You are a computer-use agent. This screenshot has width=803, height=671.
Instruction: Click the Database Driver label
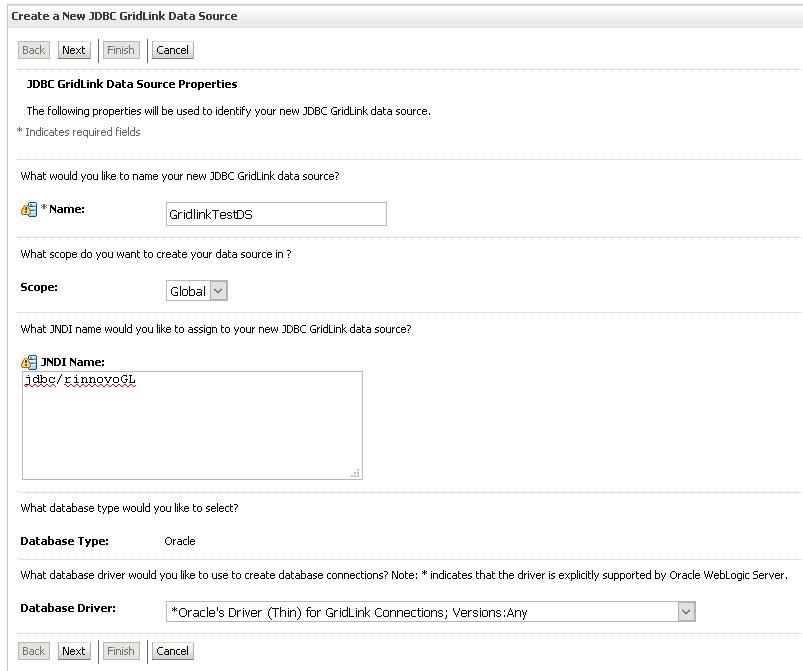pyautogui.click(x=68, y=608)
